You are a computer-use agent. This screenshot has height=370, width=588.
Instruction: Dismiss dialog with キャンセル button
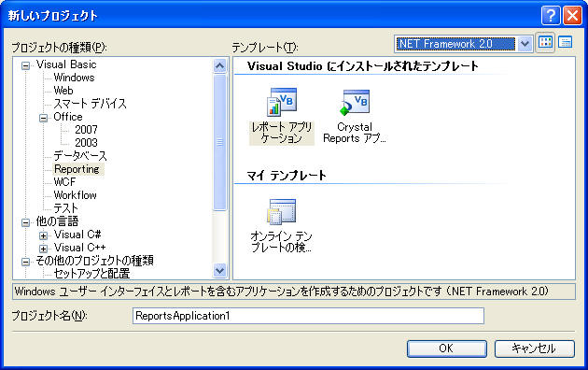click(535, 349)
